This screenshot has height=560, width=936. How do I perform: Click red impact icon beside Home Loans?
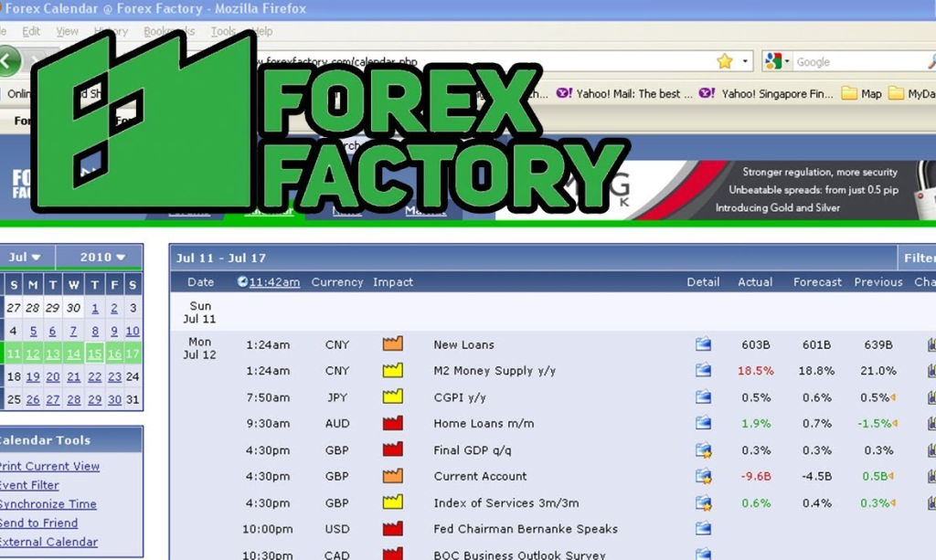393,423
